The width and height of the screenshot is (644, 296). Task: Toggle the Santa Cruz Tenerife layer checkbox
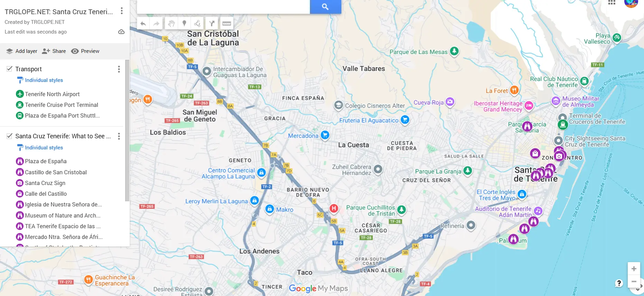coord(10,136)
